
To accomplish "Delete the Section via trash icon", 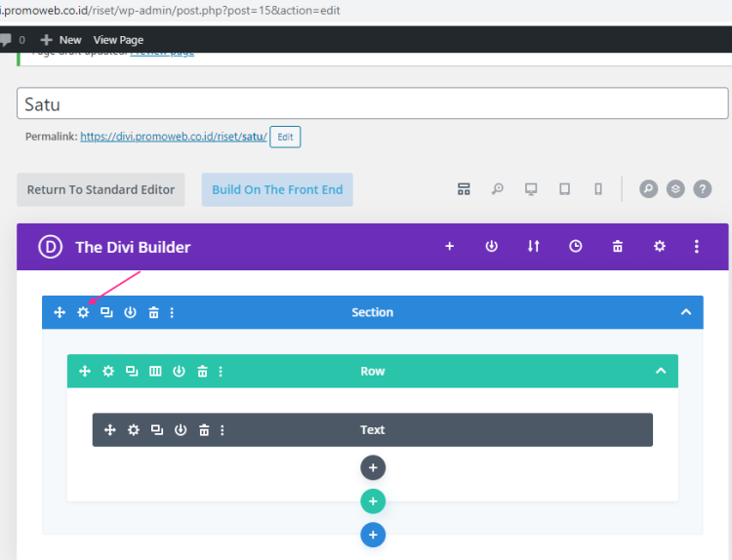I will (x=153, y=312).
